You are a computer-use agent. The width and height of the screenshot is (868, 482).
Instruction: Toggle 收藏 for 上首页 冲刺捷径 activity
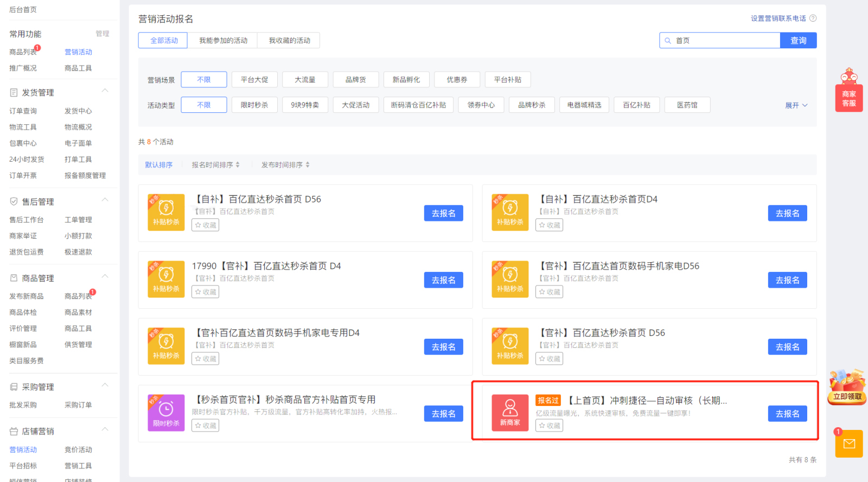549,426
